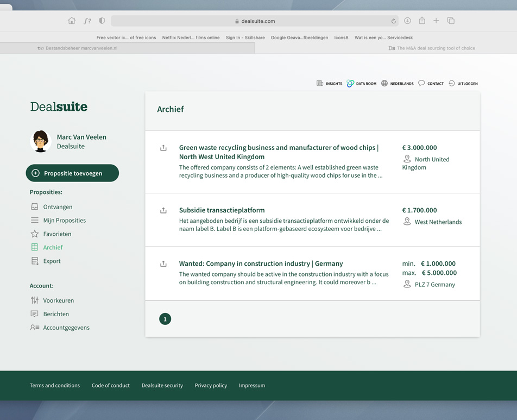517x420 pixels.
Task: Reload the page with Safari refresh icon
Action: (393, 21)
